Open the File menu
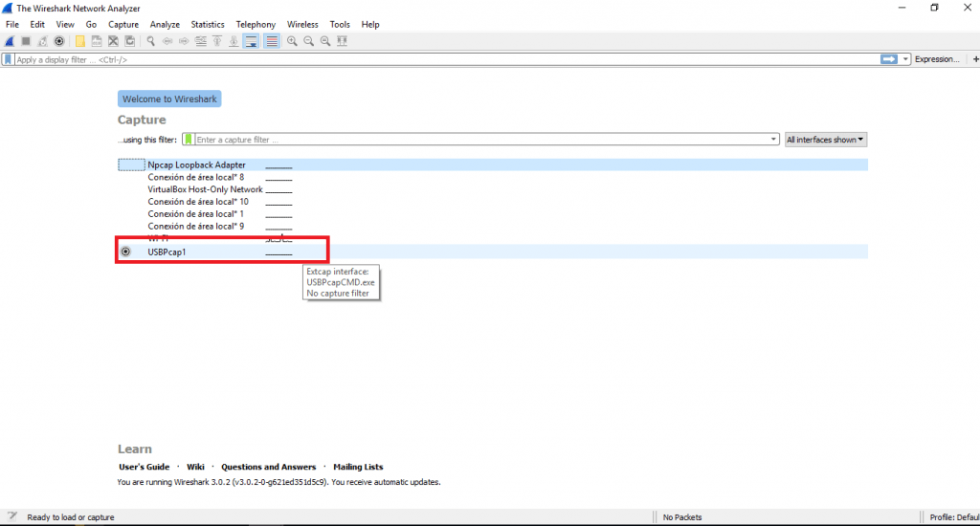The image size is (980, 526). pos(12,24)
